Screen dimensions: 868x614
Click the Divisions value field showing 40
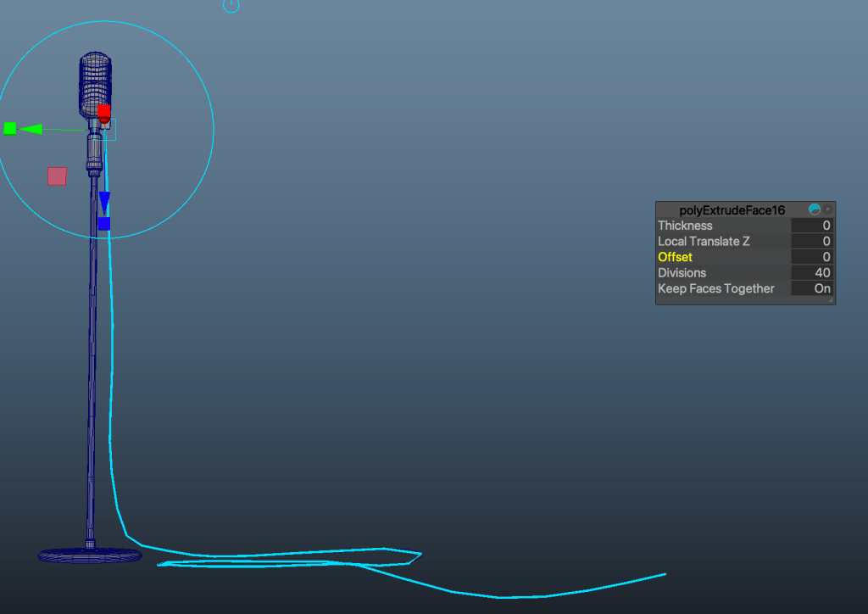[812, 273]
